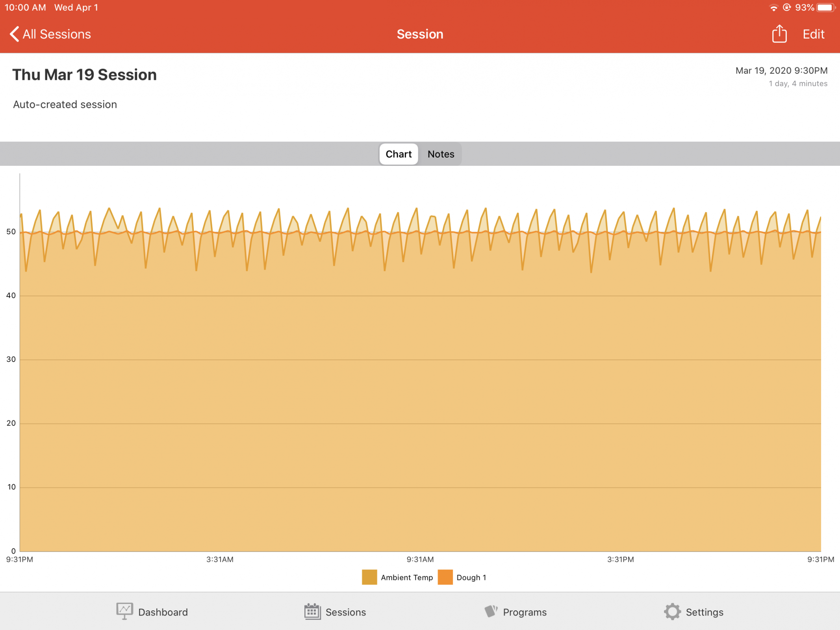
Task: Open the Dashboard monitor icon
Action: [x=124, y=611]
